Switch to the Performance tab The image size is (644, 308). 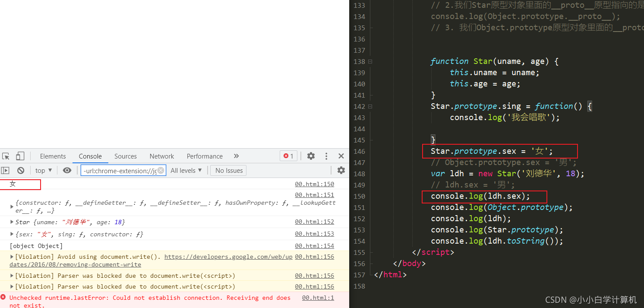(x=205, y=156)
